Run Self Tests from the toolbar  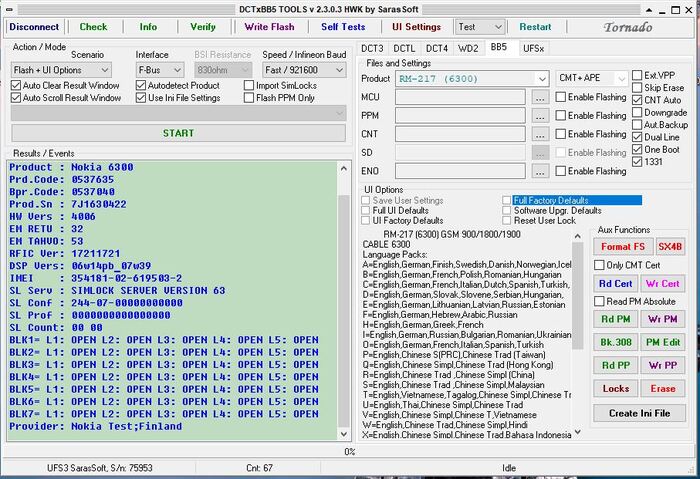point(343,27)
